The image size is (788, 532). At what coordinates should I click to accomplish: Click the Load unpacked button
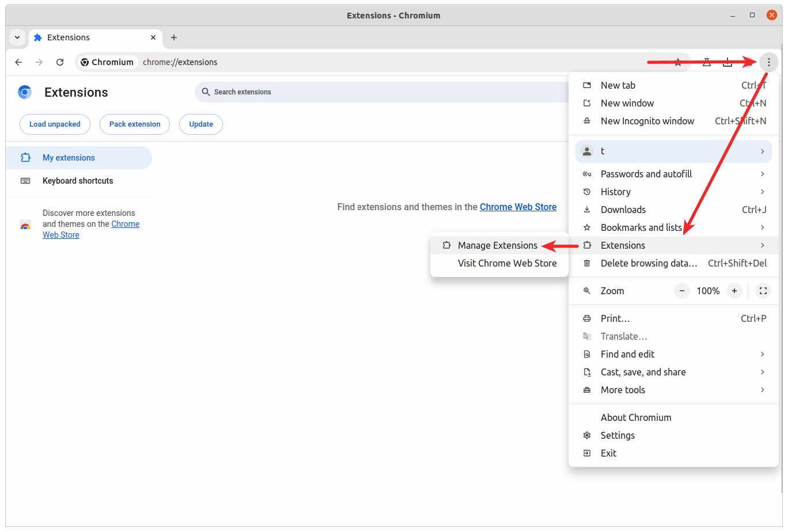pos(55,124)
